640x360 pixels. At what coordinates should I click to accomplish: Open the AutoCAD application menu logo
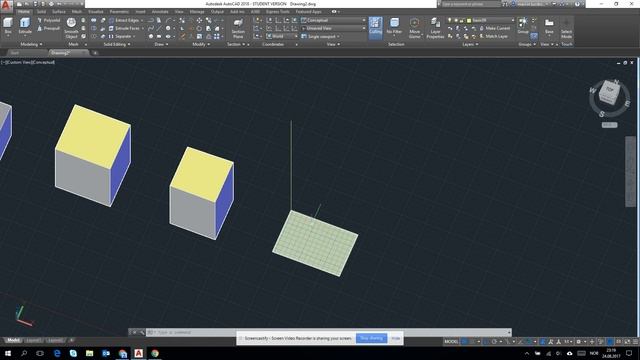coord(6,5)
